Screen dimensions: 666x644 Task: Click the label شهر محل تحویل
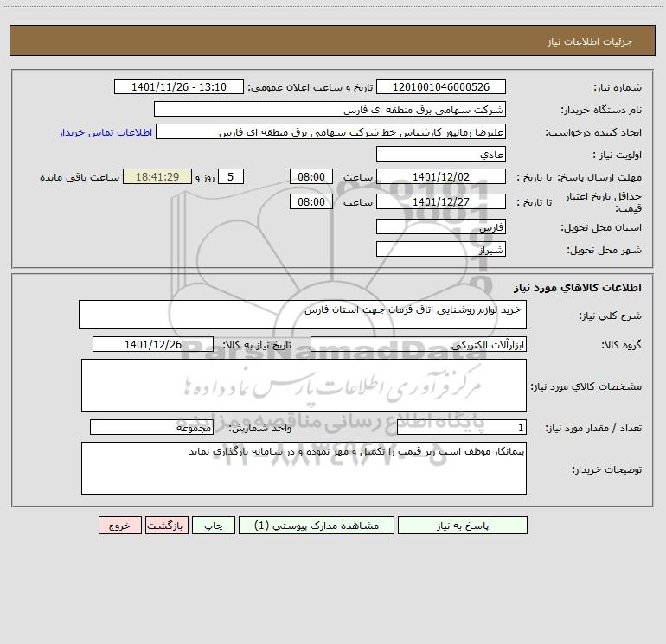tap(604, 250)
